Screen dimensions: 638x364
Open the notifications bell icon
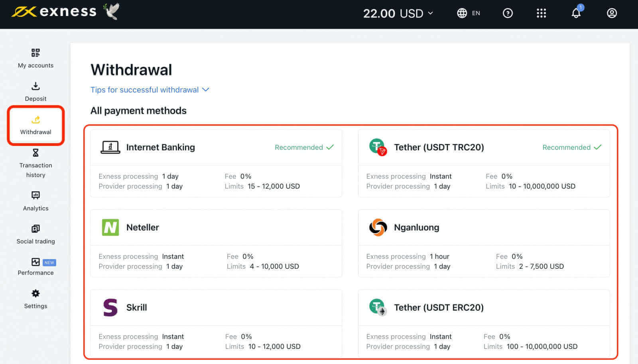[576, 13]
